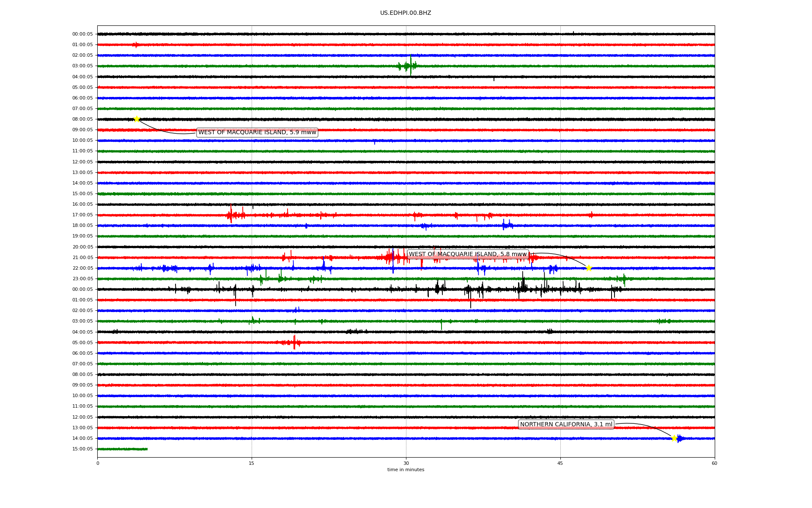The height and width of the screenshot is (508, 812).
Task: Click the yellow star on the 14:00:05 trace
Action: coord(674,438)
